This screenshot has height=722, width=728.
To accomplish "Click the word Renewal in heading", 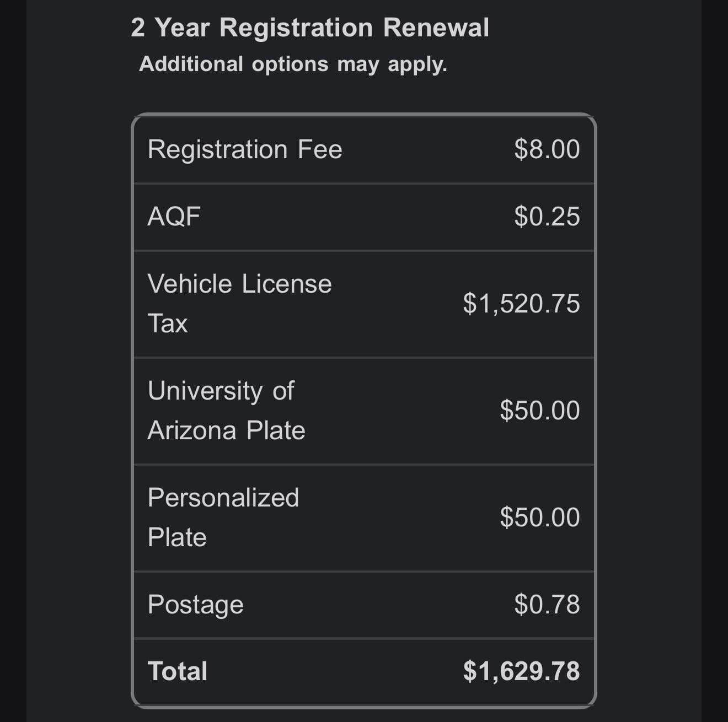I will (436, 28).
